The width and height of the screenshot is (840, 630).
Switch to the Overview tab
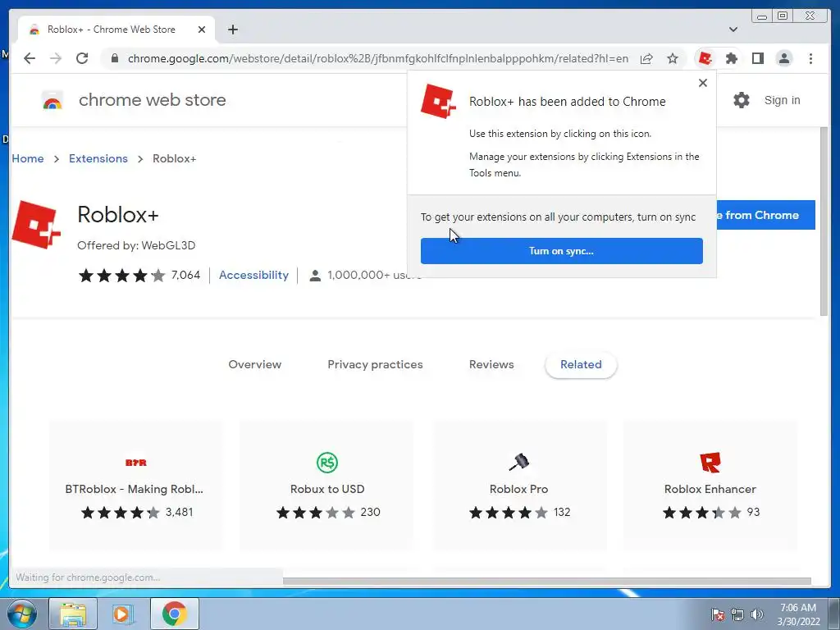(x=255, y=365)
